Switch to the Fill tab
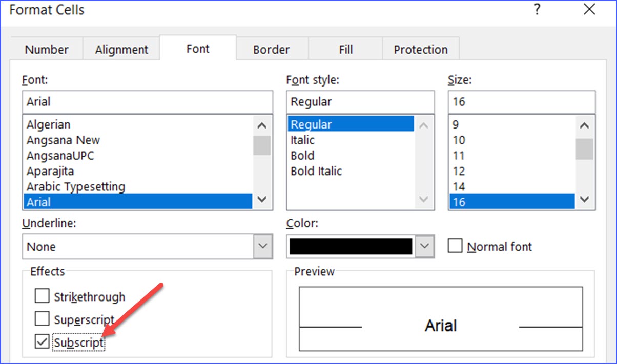Screen dimensions: 617x364 click(345, 49)
